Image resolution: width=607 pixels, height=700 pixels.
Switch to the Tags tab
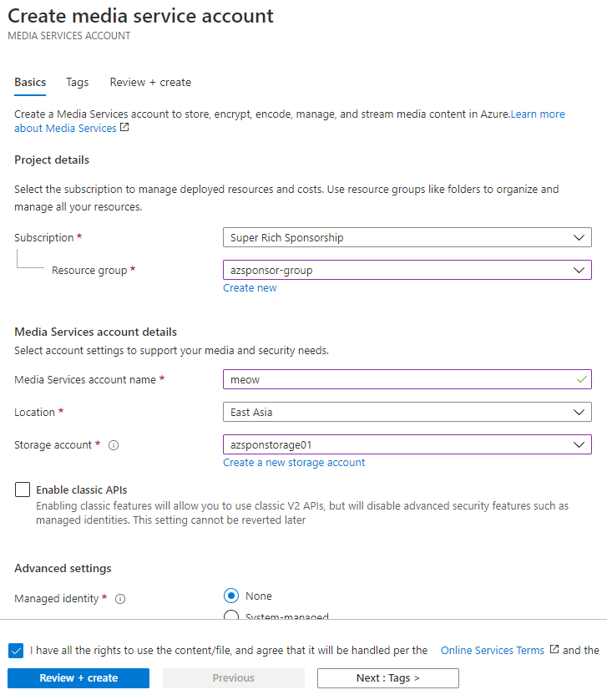click(x=78, y=83)
